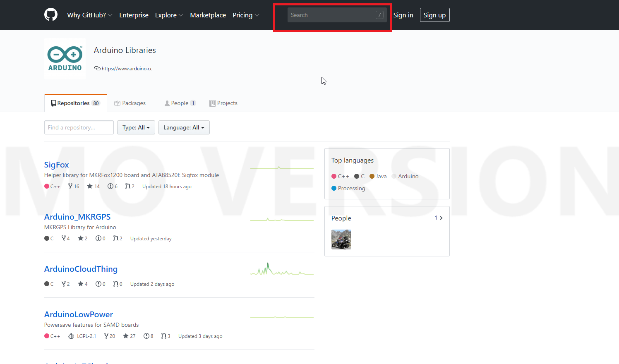619x364 pixels.
Task: Open Enterprise in the top navigation
Action: [x=134, y=15]
